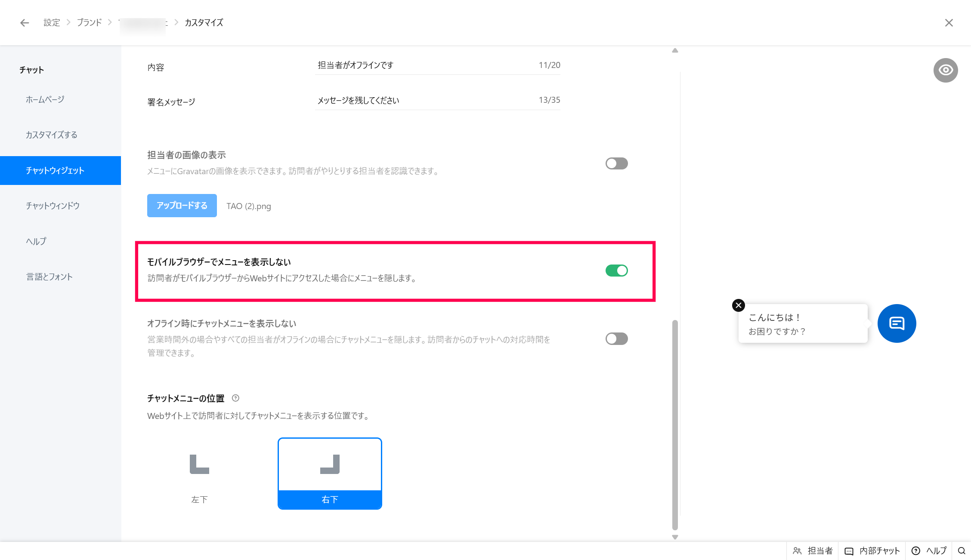The width and height of the screenshot is (971, 560).
Task: Enable 担当者の画像の表示 toggle
Action: pos(616,163)
